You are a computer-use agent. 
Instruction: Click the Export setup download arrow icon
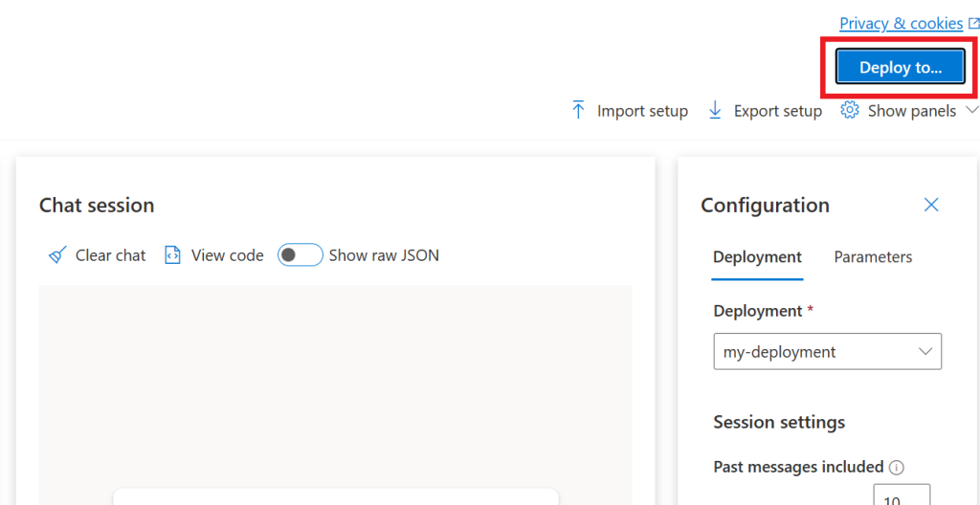tap(715, 111)
